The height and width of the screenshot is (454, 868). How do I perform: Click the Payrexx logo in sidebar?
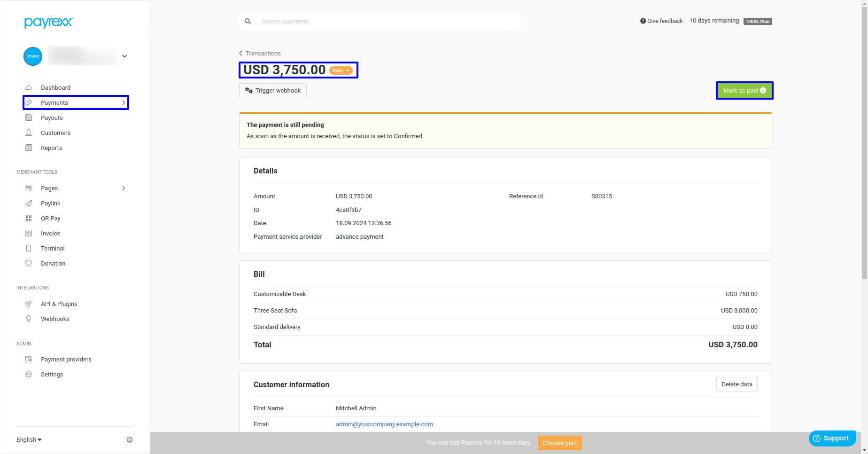[x=49, y=22]
